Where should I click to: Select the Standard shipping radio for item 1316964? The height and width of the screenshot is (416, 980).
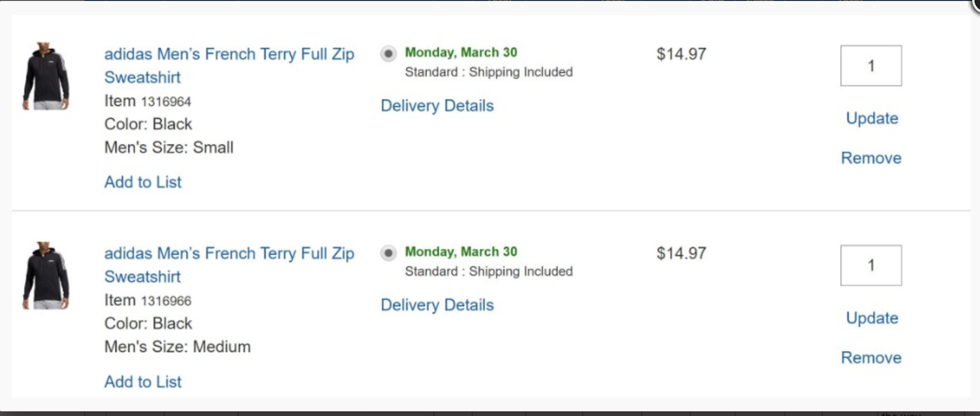pyautogui.click(x=388, y=54)
